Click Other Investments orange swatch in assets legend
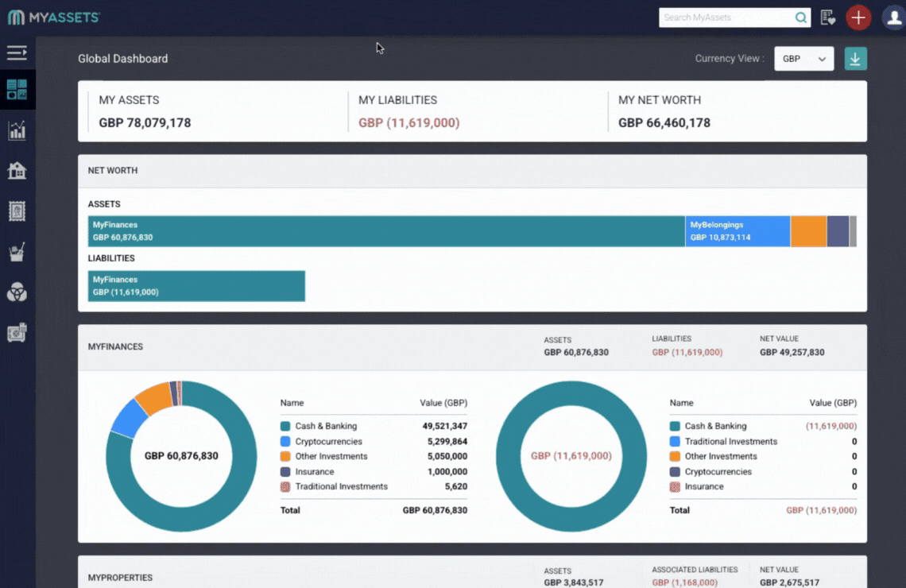Image resolution: width=906 pixels, height=588 pixels. [x=285, y=456]
